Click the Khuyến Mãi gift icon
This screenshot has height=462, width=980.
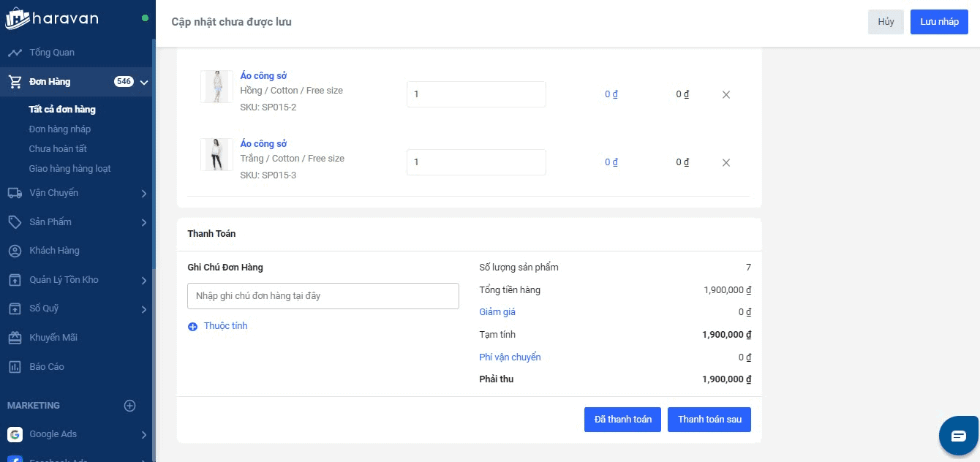(15, 338)
